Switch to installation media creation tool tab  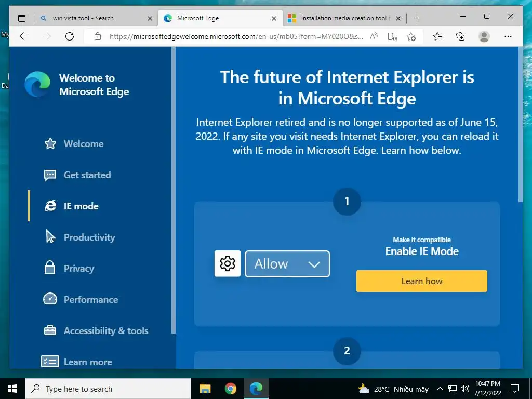[343, 18]
